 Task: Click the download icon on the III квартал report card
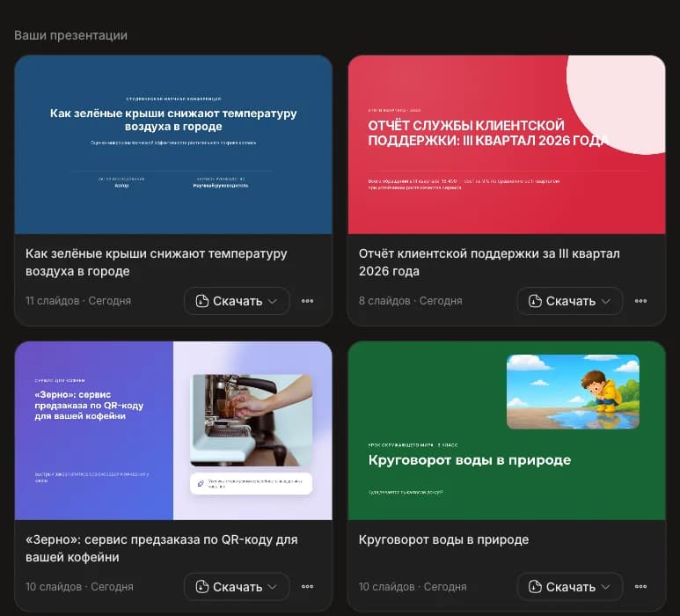[x=535, y=301]
